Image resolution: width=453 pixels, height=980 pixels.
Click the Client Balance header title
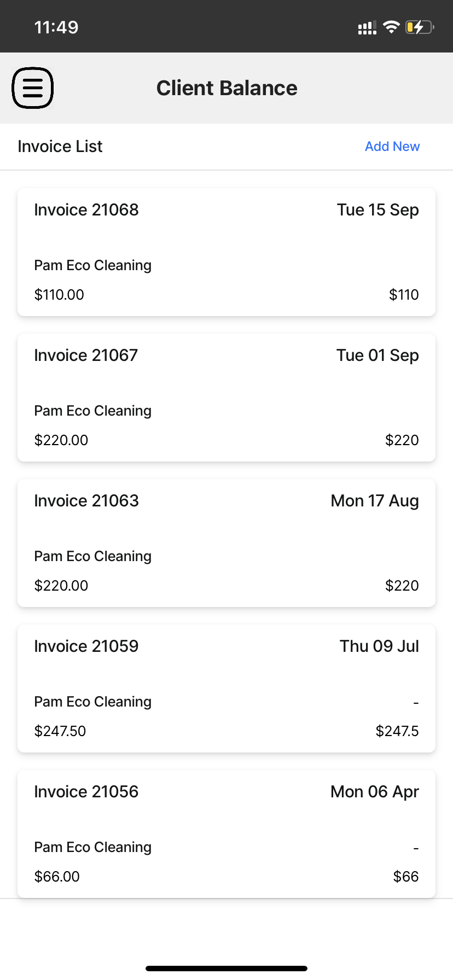(227, 88)
